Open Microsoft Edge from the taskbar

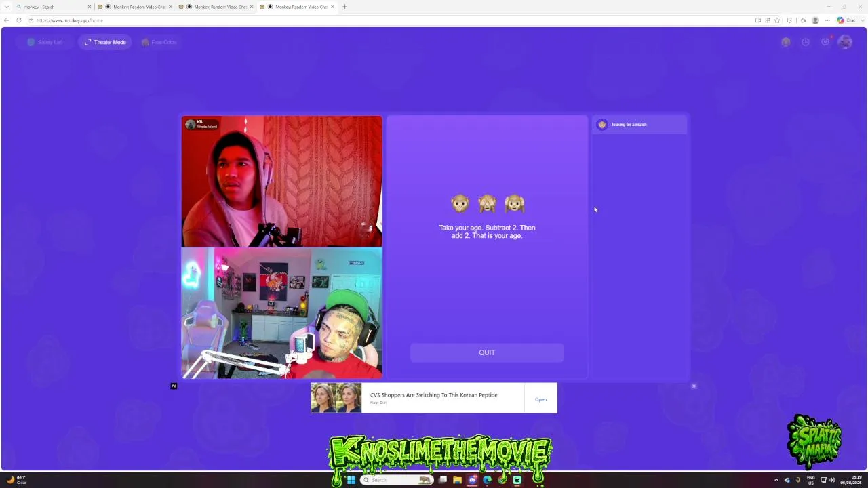point(487,480)
